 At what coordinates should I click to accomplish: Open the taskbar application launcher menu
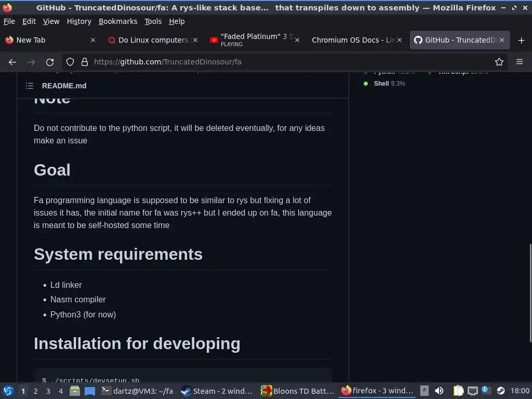click(x=8, y=391)
